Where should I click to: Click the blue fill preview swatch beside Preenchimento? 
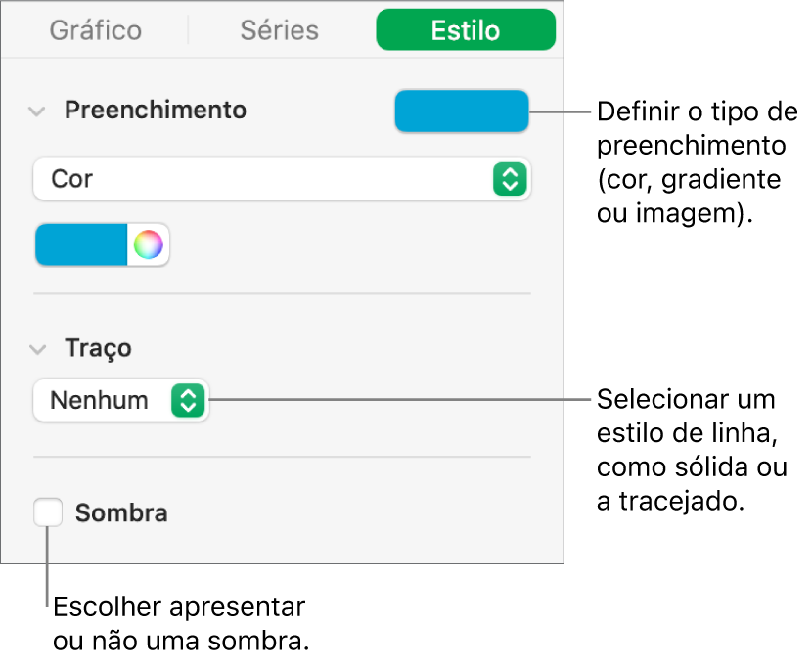click(461, 111)
